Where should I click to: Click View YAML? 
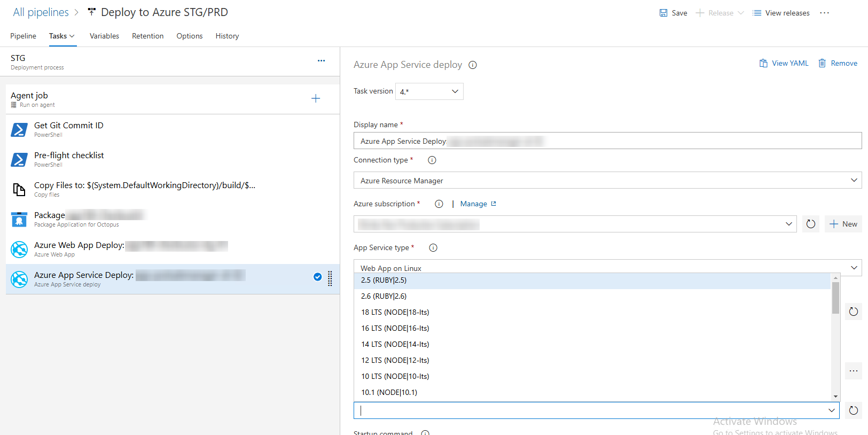pyautogui.click(x=784, y=63)
